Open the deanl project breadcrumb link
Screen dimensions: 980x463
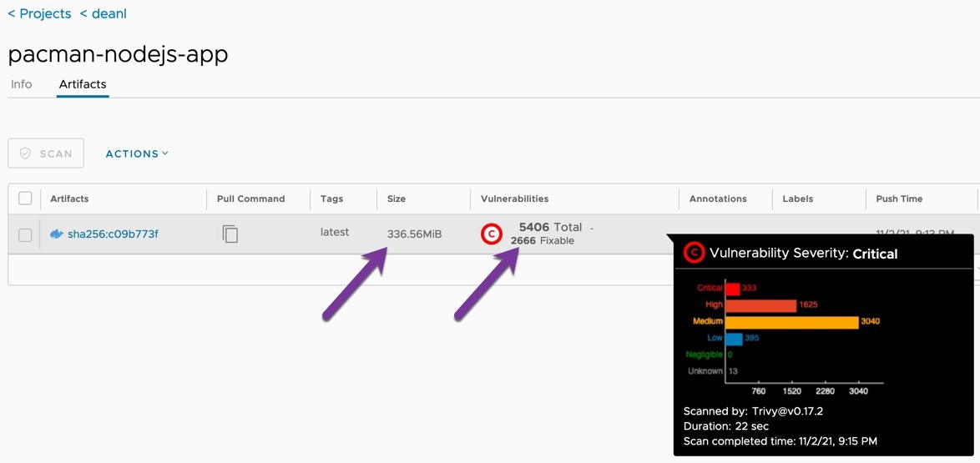[x=104, y=13]
